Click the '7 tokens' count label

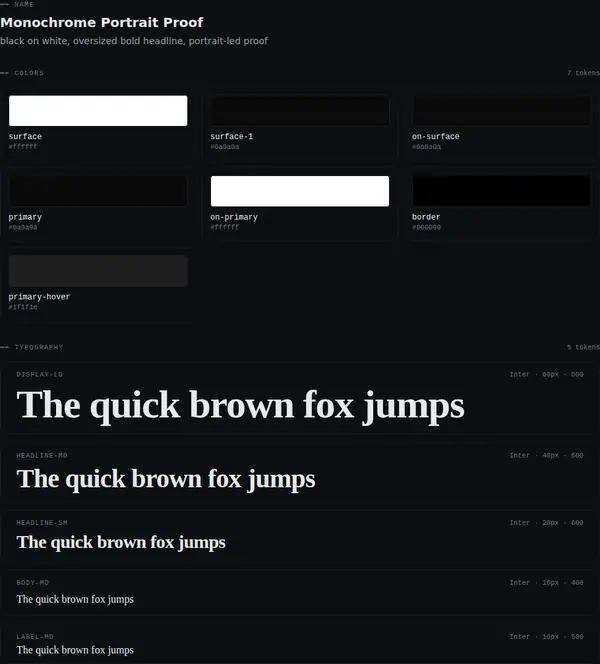[x=583, y=73]
